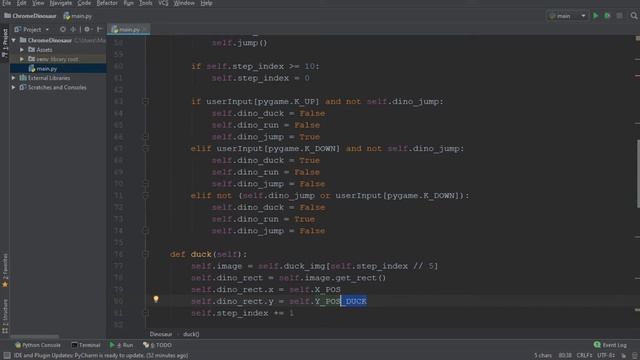Open the Python Console tool window

[38, 345]
